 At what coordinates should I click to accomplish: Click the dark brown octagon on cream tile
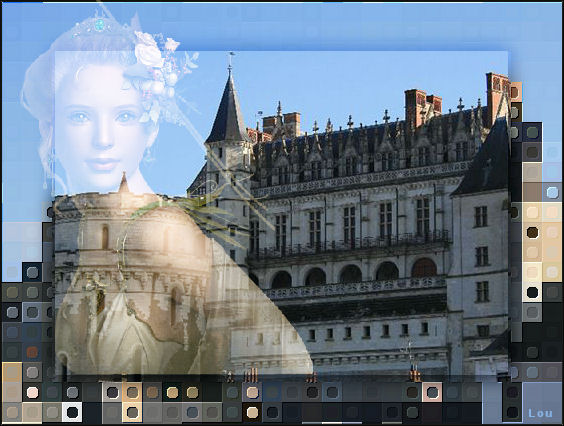pyautogui.click(x=532, y=232)
